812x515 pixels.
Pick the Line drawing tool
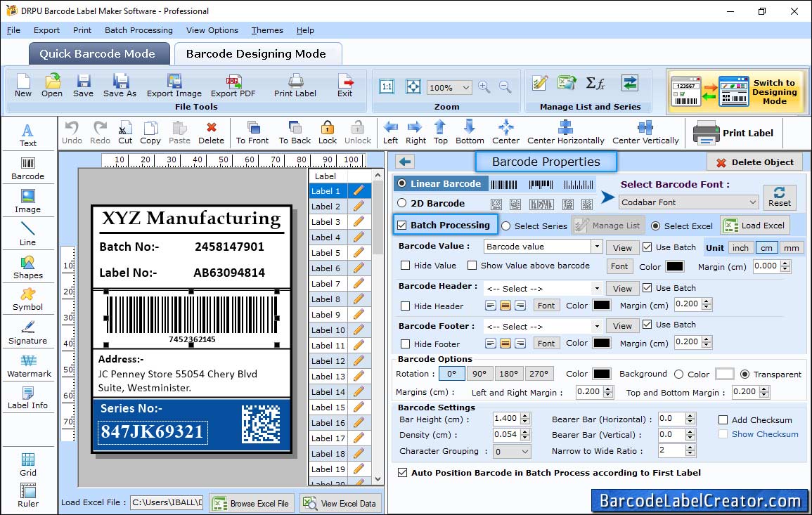click(28, 234)
